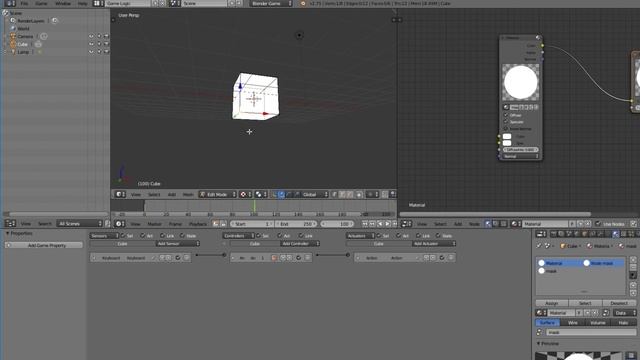The height and width of the screenshot is (360, 640).
Task: Open the Window menu
Action: tap(63, 3)
